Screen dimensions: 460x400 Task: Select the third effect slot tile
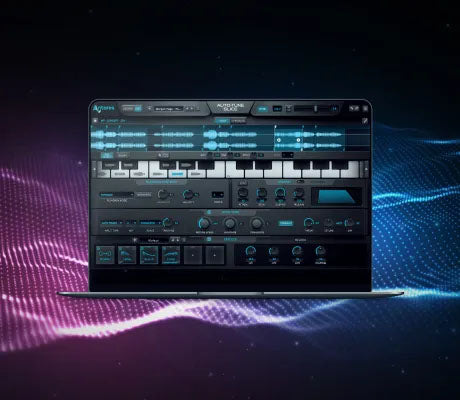pos(149,255)
